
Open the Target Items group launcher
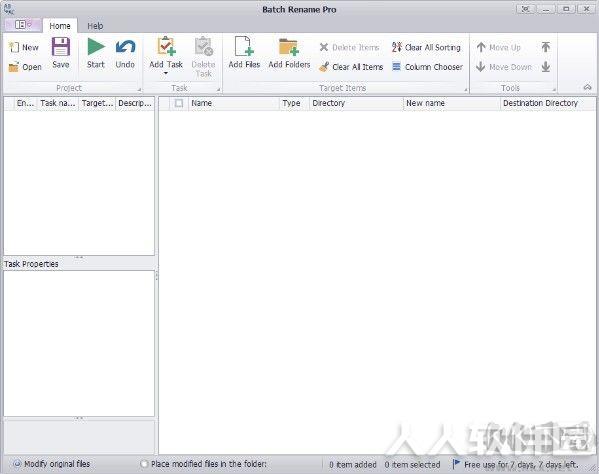point(466,90)
